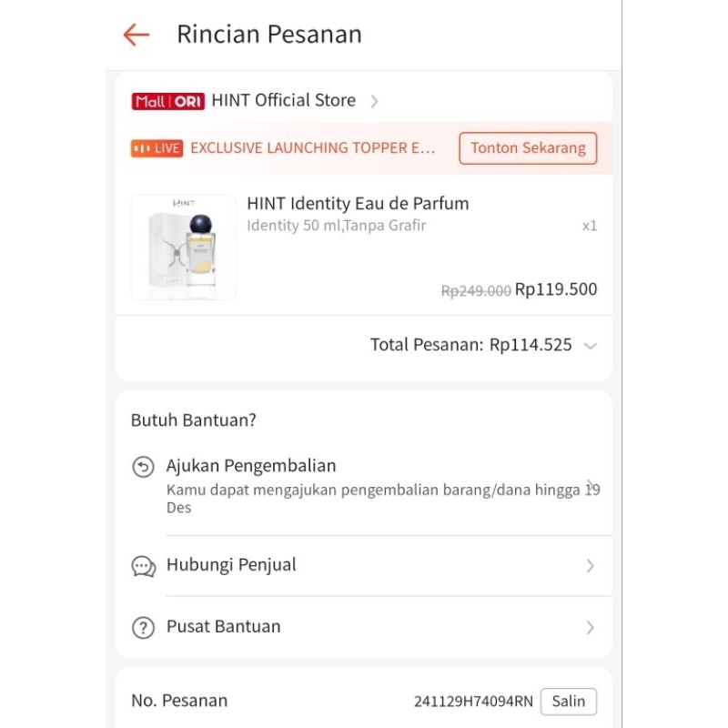Click the help question mark icon
728x728 pixels.
pos(143,627)
